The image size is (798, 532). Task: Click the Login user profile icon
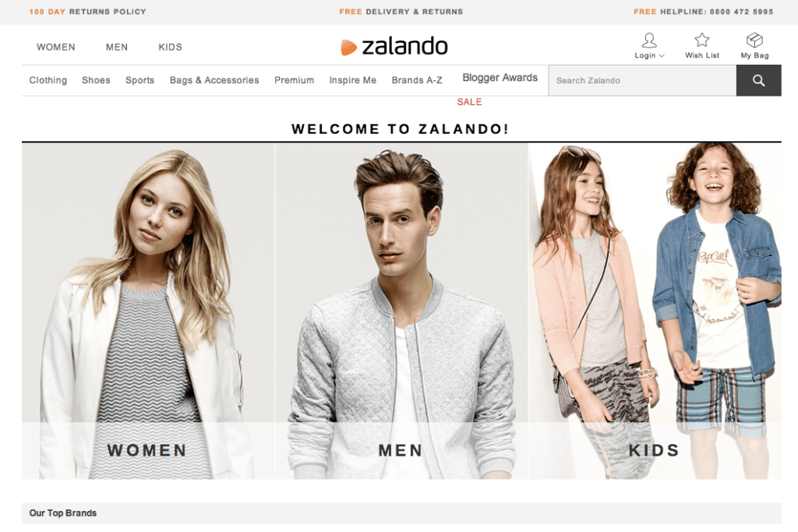(x=649, y=41)
